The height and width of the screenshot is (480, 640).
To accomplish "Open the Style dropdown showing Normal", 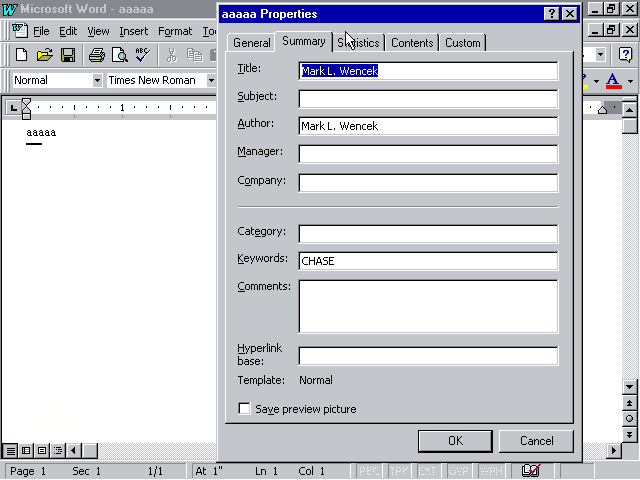I will coord(97,80).
